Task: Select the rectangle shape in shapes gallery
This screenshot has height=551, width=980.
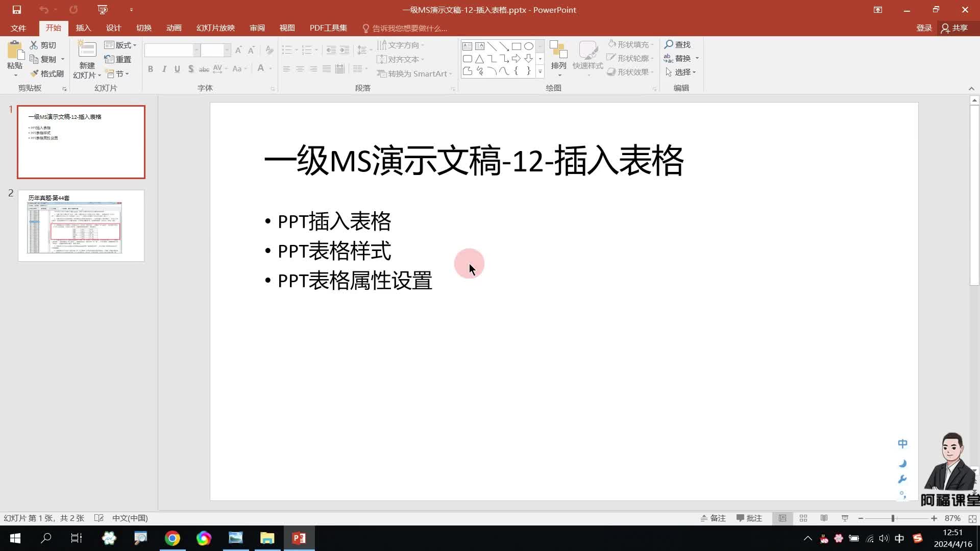Action: coord(517,46)
